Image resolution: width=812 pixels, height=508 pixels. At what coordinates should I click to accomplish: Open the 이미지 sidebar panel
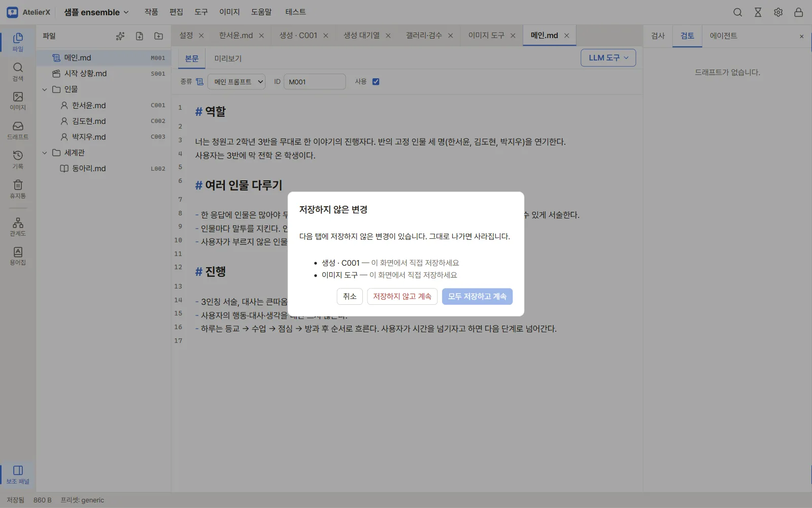click(18, 101)
